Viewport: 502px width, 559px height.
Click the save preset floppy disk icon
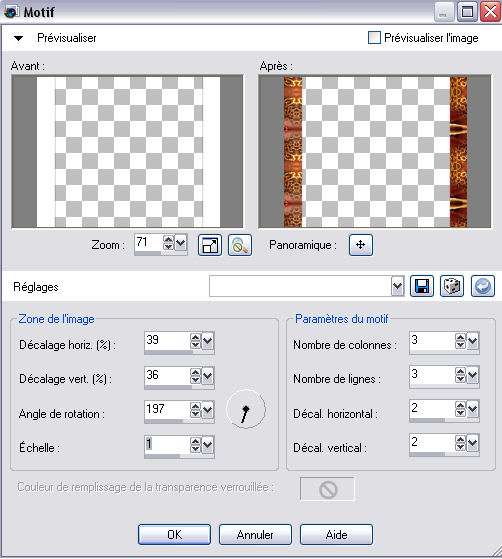pos(422,286)
